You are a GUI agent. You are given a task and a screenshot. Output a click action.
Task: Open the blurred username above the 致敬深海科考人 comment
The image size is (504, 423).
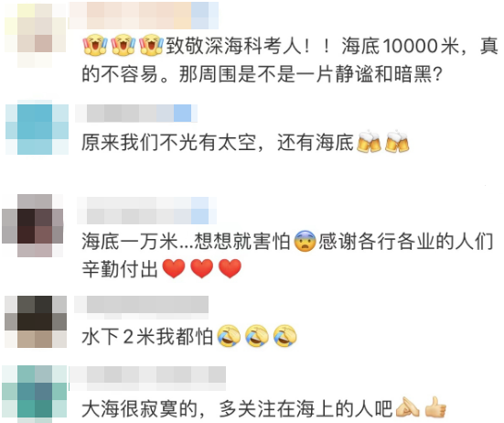coord(144,16)
